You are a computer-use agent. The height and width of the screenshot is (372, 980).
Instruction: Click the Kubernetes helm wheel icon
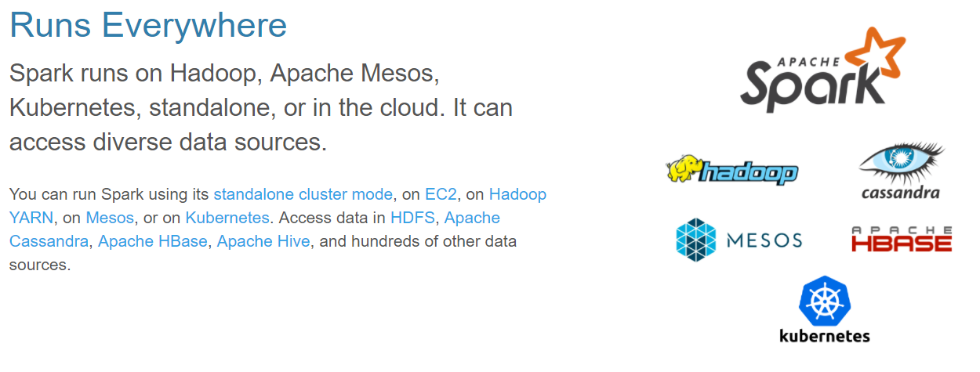[x=824, y=302]
